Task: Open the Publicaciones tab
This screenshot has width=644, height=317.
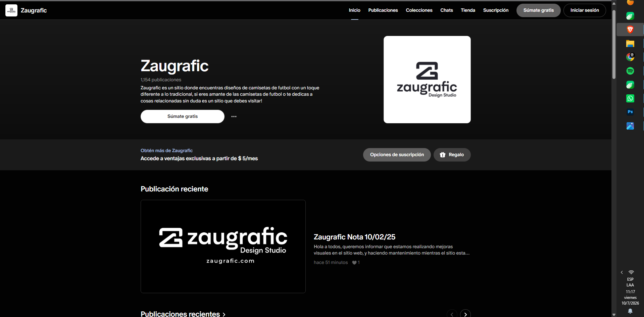Action: [383, 10]
